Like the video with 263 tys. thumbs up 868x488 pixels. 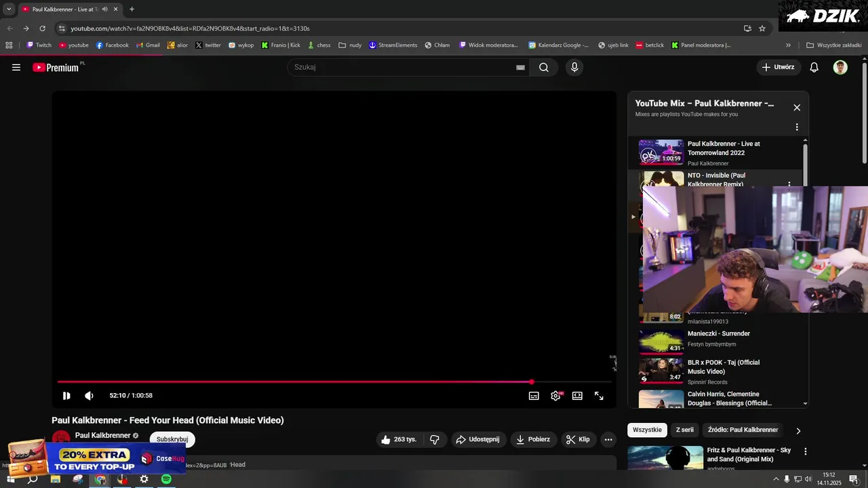point(399,439)
